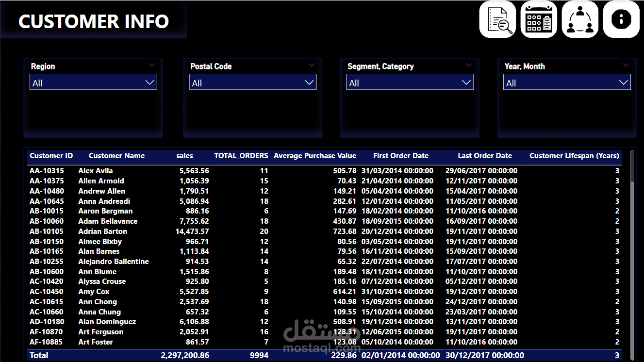The width and height of the screenshot is (644, 362).
Task: Click customer ID AC-10420
Action: [47, 281]
